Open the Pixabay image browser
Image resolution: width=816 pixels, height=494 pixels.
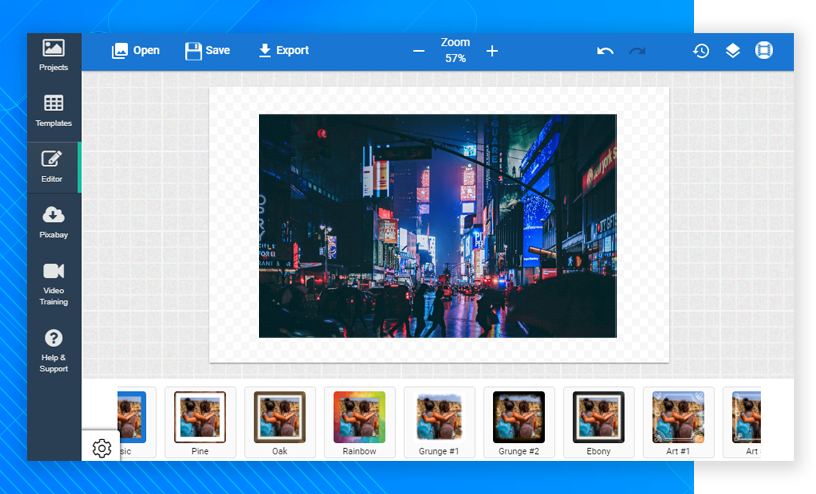coord(54,223)
